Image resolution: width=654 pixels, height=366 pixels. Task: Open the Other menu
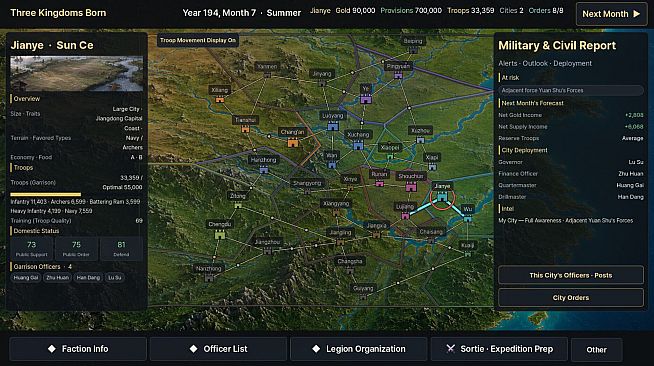click(596, 350)
